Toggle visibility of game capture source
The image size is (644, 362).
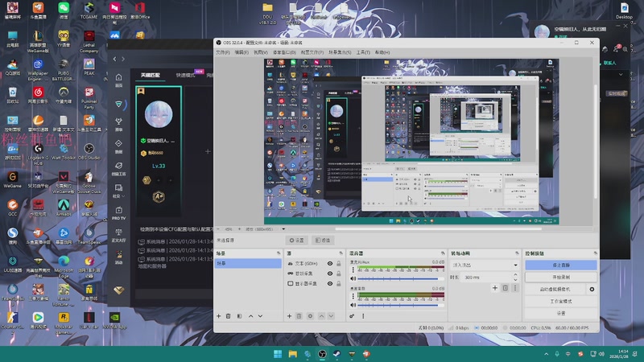pos(330,274)
